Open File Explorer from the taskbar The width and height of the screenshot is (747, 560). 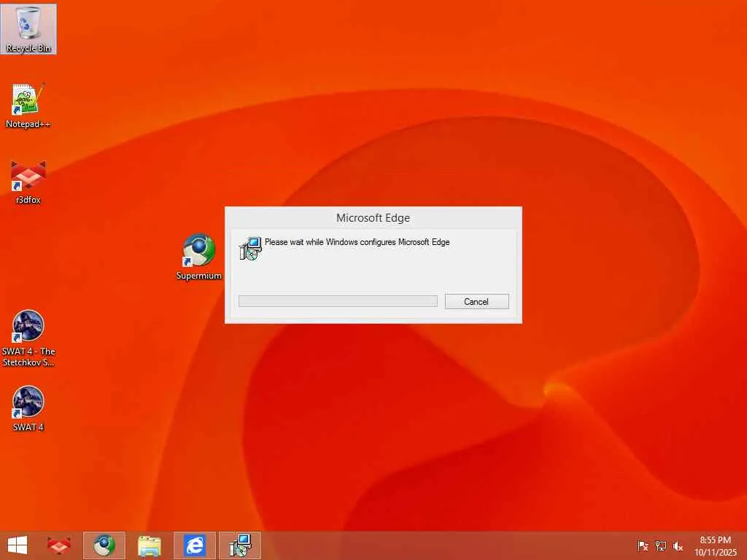[x=149, y=545]
